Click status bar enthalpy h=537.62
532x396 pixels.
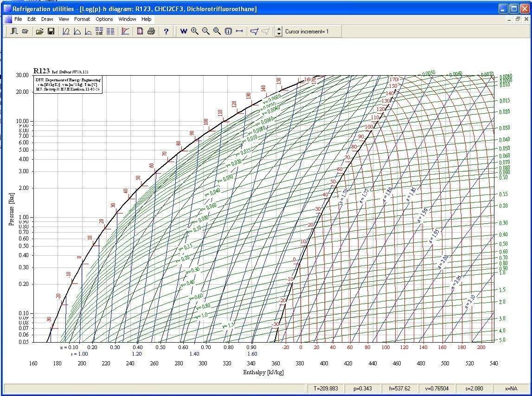(400, 389)
